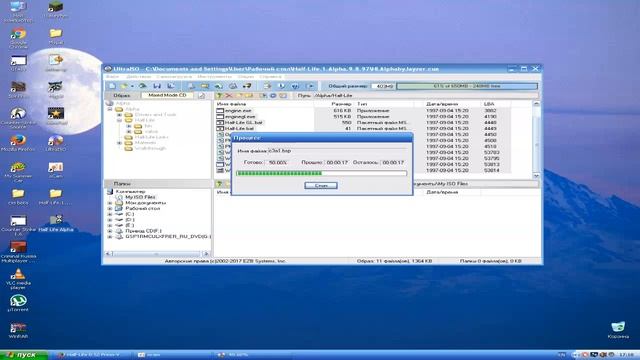Open the dropdown arrow next to Open icon
The height and width of the screenshot is (360, 640).
coord(132,86)
